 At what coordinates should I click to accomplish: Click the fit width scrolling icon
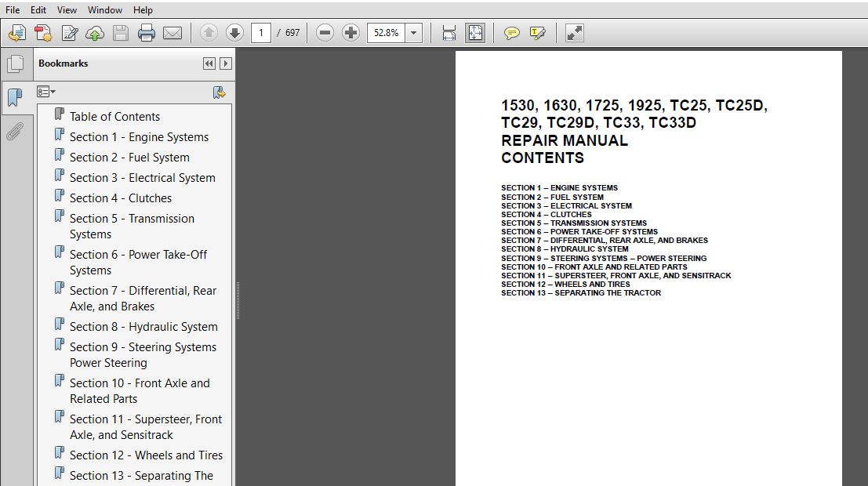tap(449, 33)
